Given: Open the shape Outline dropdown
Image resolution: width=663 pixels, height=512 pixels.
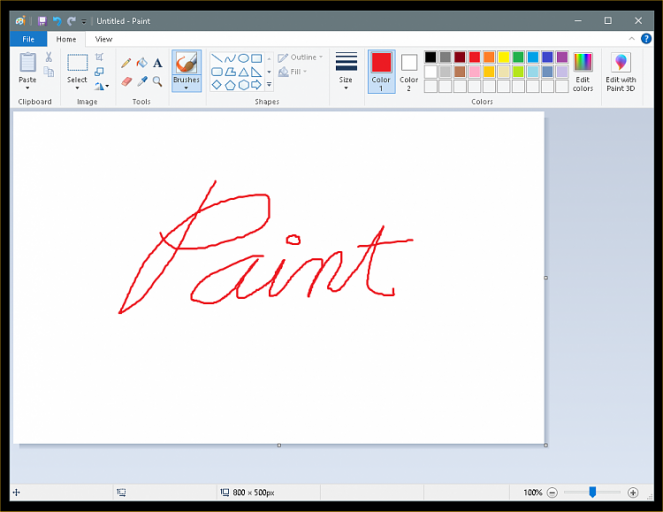Looking at the screenshot, I should point(300,57).
